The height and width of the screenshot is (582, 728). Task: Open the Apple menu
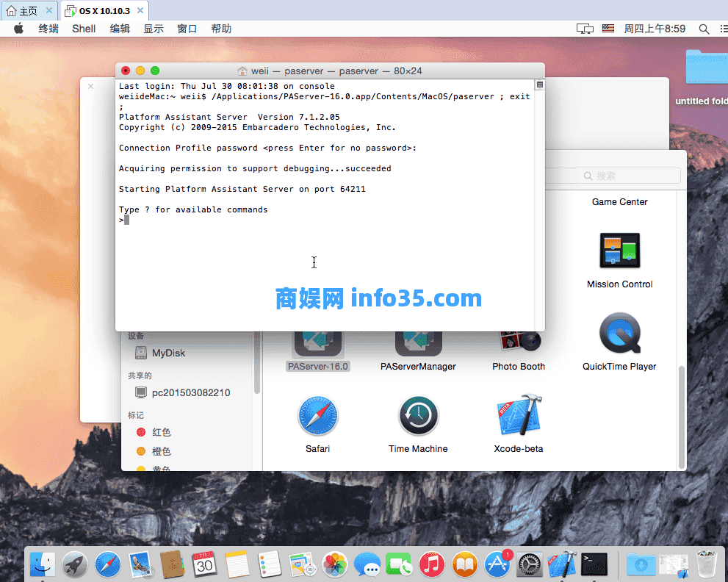[x=18, y=29]
